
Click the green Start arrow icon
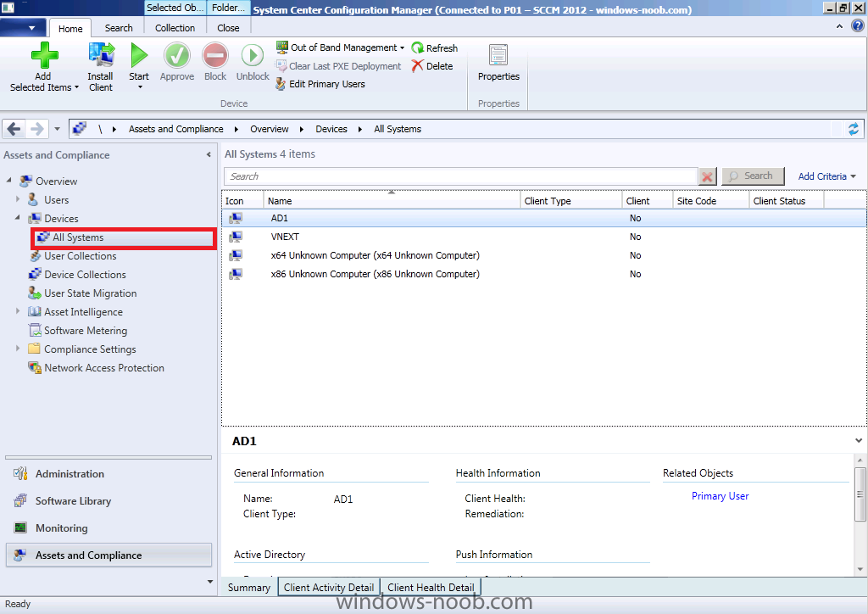click(x=139, y=55)
